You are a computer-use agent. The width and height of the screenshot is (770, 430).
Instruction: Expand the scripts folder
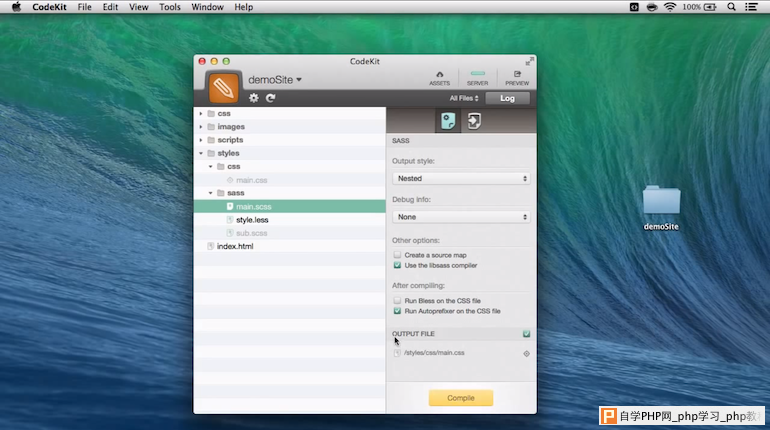click(x=201, y=140)
